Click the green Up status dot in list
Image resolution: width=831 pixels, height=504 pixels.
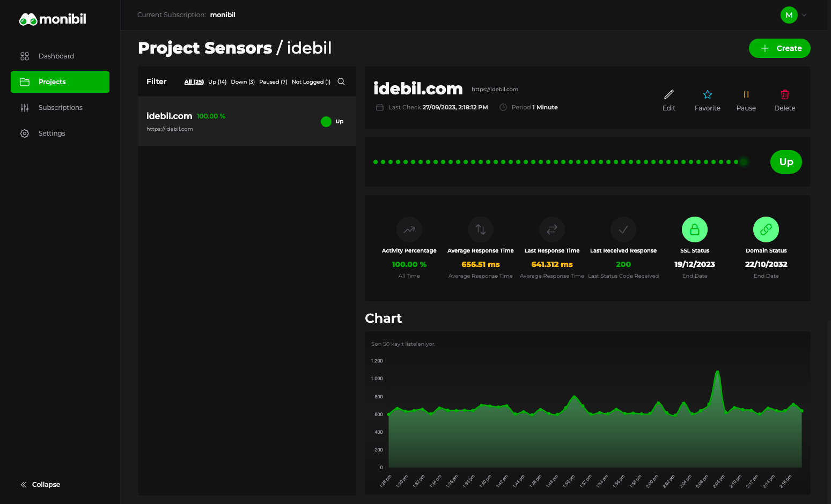pos(326,122)
